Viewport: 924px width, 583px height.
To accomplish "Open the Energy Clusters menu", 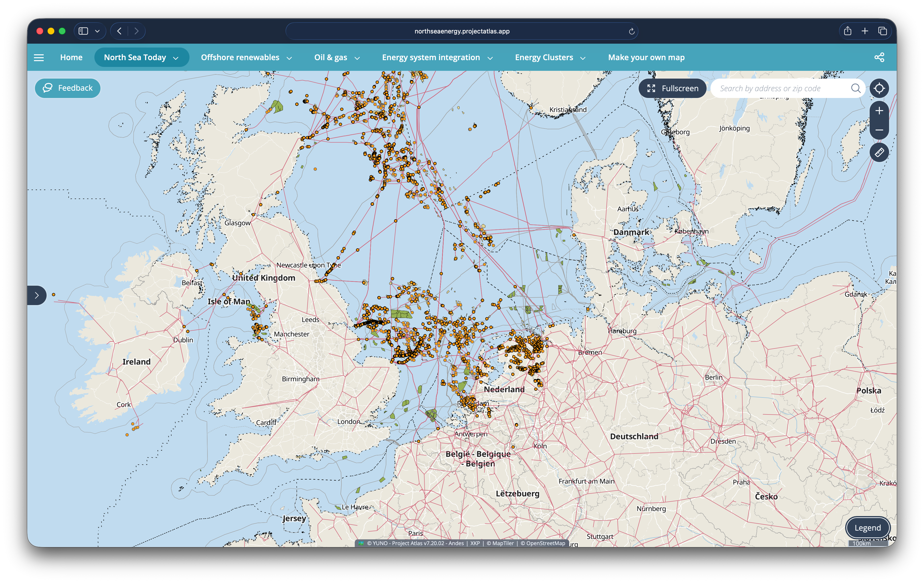I will tap(544, 57).
